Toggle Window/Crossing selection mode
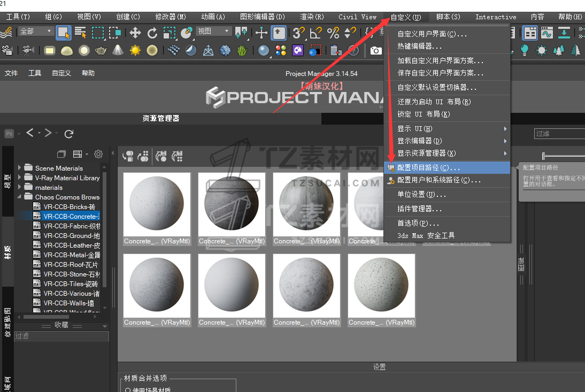 pos(115,33)
